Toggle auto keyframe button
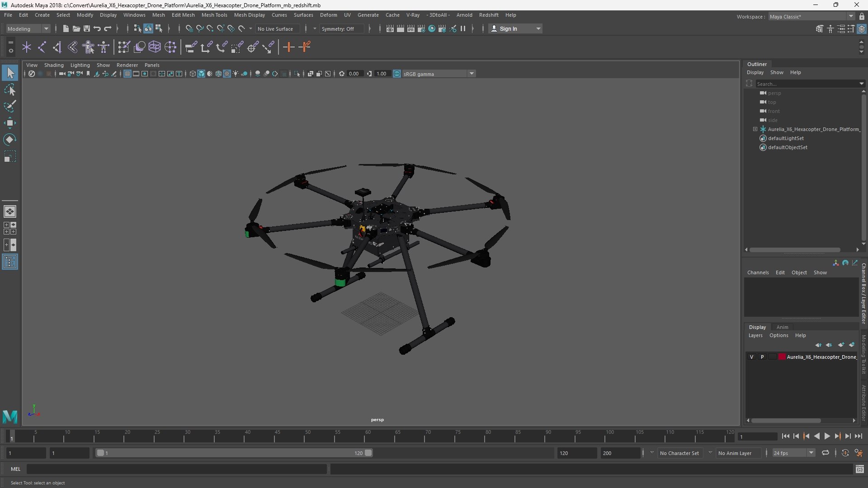Image resolution: width=868 pixels, height=488 pixels. coord(845,453)
